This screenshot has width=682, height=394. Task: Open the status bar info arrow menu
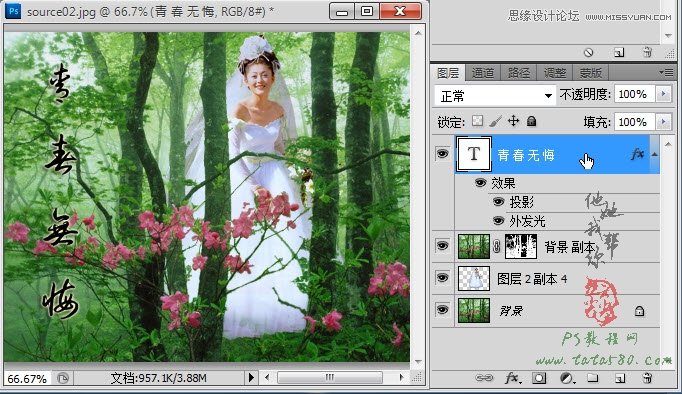tap(251, 377)
